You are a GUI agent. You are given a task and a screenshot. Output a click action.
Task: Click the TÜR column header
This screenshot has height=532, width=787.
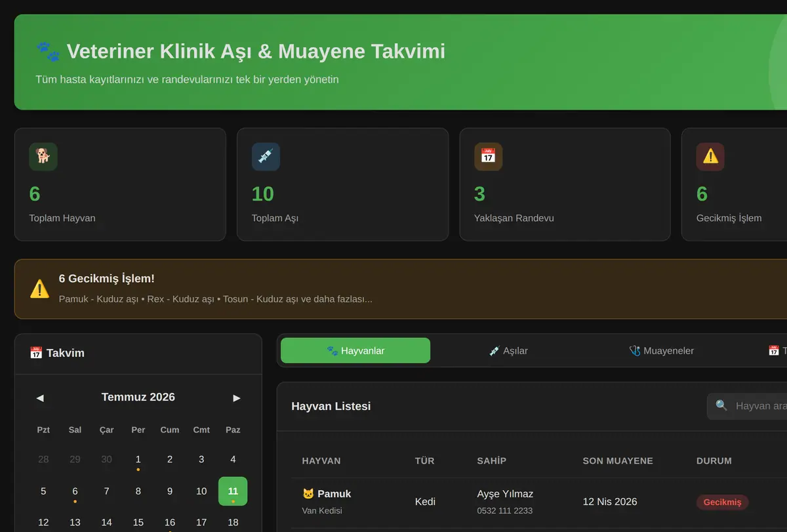[x=425, y=461]
